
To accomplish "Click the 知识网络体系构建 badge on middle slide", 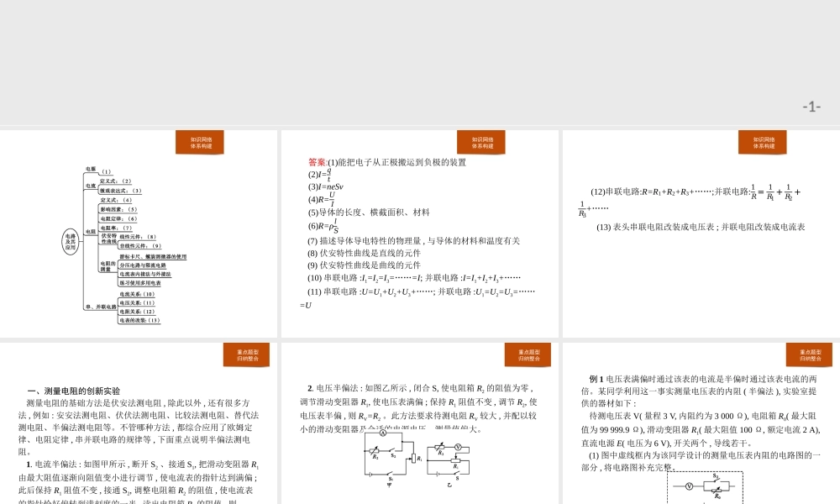I will [481, 142].
